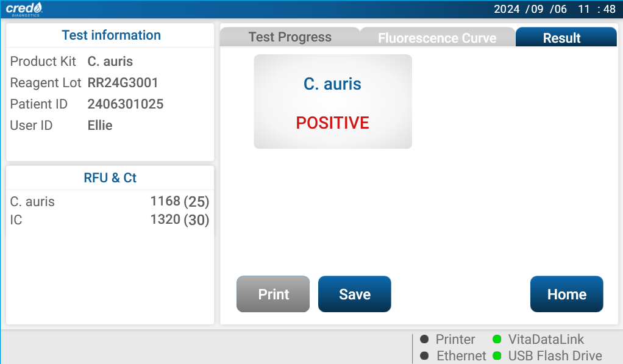Open the Fluorescence Curve tab
Screen dimensions: 623x364
tap(437, 38)
